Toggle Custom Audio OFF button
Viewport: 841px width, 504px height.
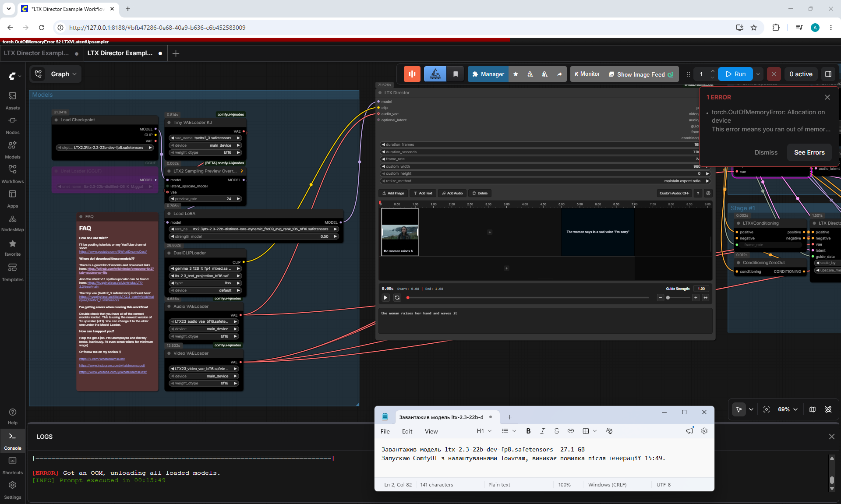pyautogui.click(x=674, y=193)
